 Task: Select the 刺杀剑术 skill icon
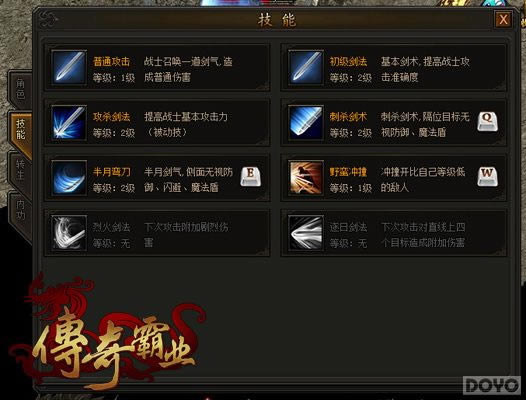pos(306,122)
